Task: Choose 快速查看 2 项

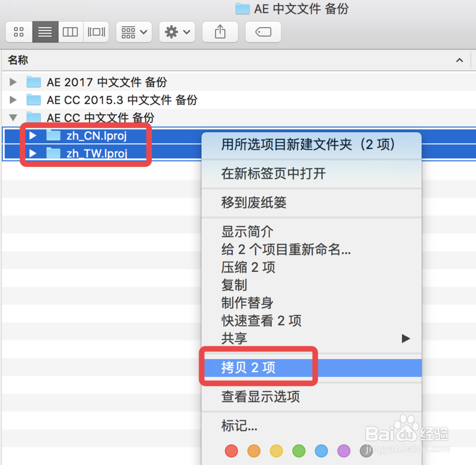Action: click(311, 321)
